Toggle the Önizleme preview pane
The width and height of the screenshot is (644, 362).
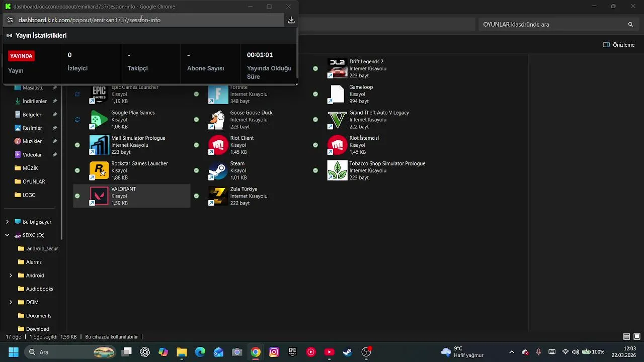[619, 45]
